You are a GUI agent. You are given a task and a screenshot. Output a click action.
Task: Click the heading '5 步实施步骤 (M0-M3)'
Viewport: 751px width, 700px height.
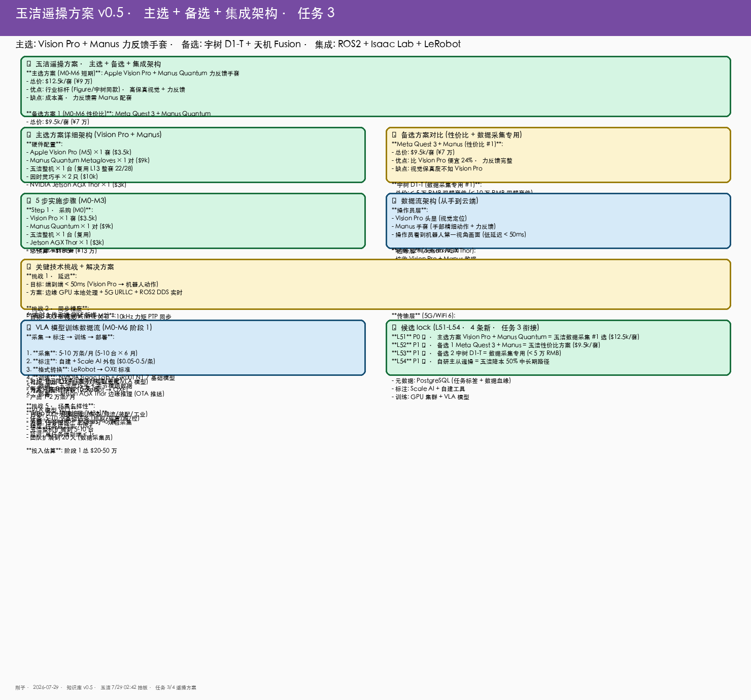[71, 201]
